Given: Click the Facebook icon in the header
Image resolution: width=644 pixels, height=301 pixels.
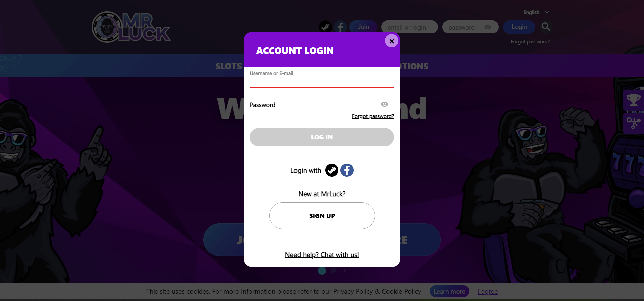Looking at the screenshot, I should click(x=340, y=27).
